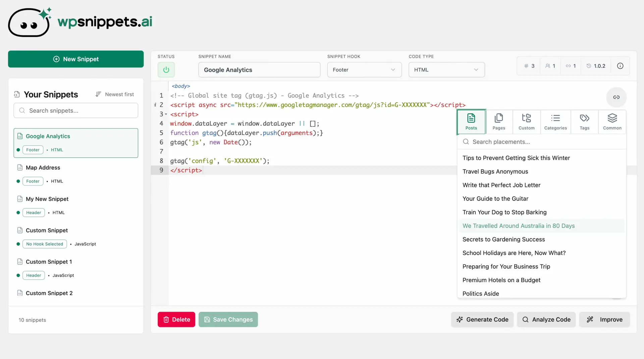644x359 pixels.
Task: Open the Code Type HTML dropdown
Action: click(x=446, y=70)
